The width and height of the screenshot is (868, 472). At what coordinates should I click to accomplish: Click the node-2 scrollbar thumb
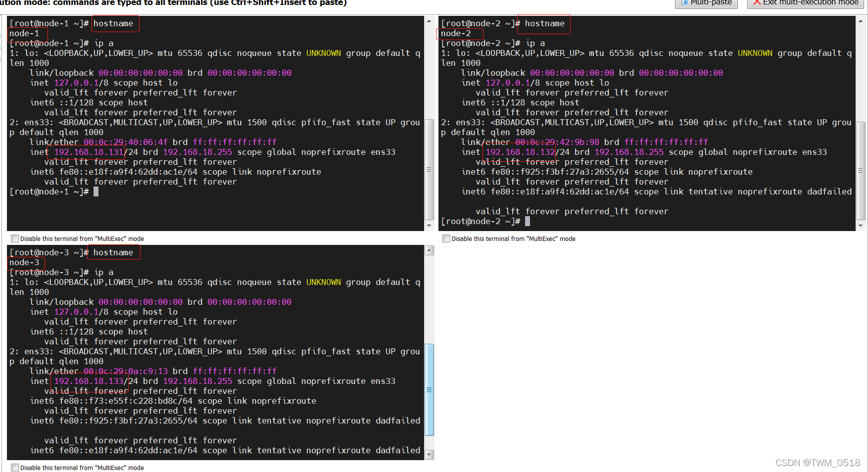pos(861,171)
